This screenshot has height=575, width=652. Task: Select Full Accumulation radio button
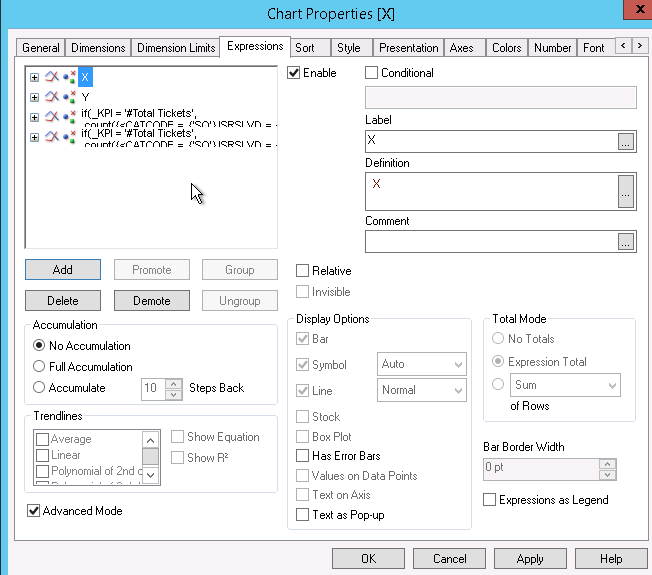[39, 366]
